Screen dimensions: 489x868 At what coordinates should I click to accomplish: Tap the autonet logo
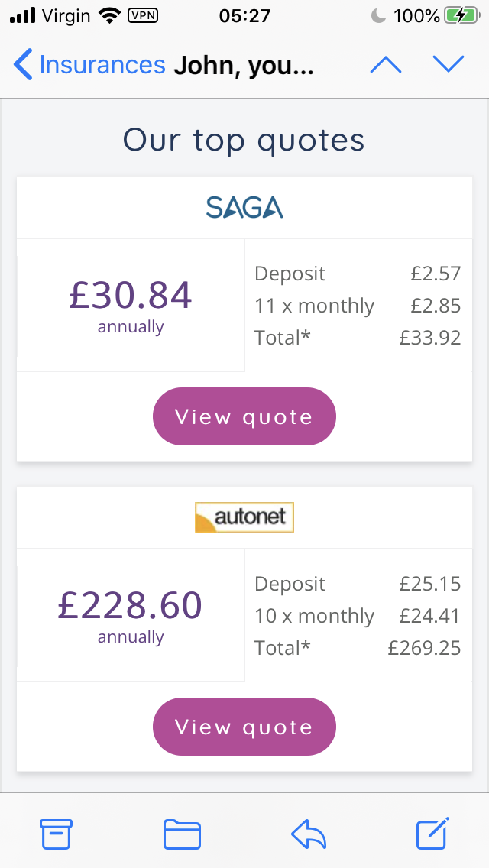244,517
